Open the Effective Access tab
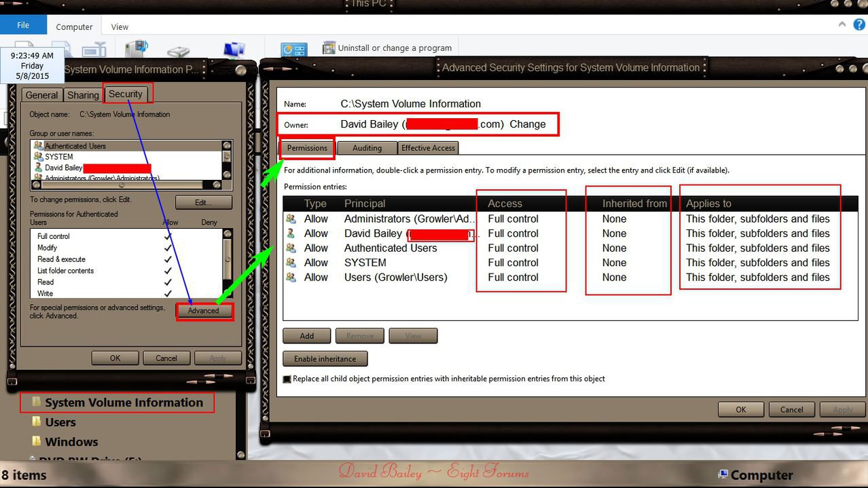The width and height of the screenshot is (868, 488). click(x=428, y=147)
